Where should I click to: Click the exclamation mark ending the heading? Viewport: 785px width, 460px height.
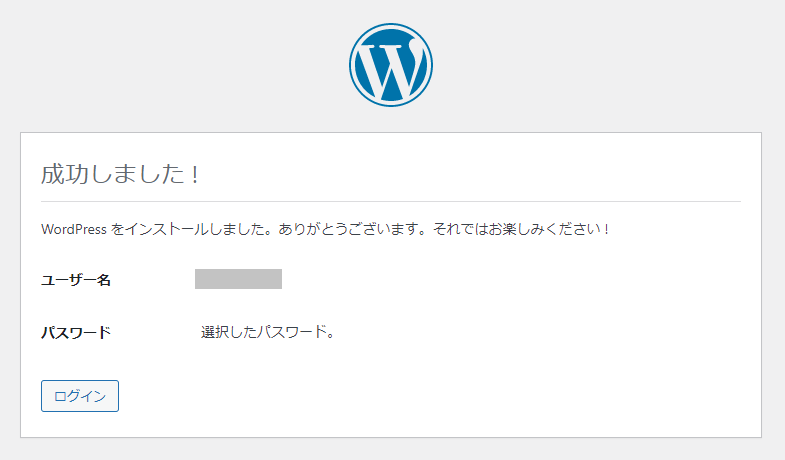[x=195, y=174]
